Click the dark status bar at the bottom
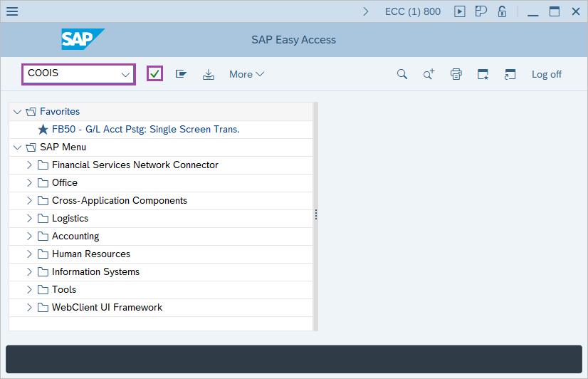588x379 pixels. click(294, 359)
